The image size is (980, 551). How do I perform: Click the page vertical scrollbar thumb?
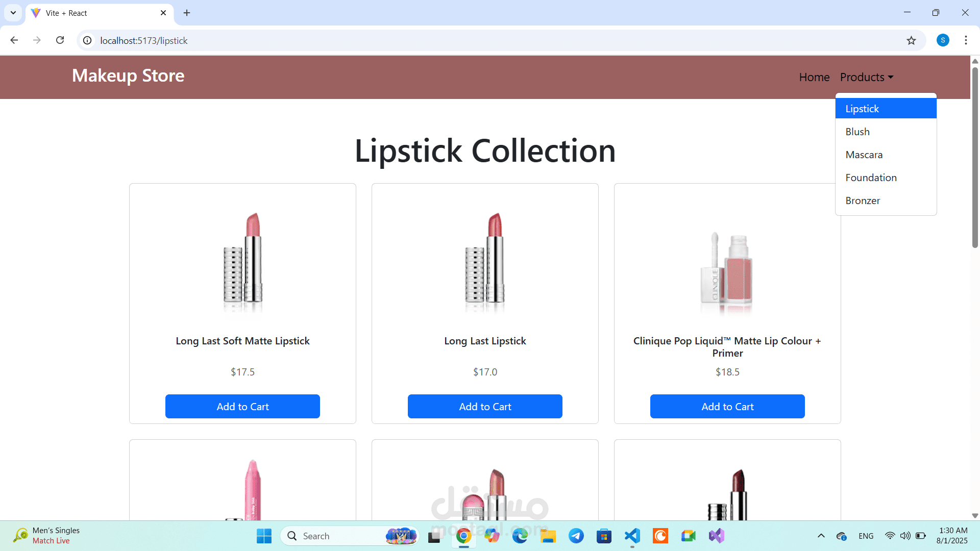click(x=975, y=158)
